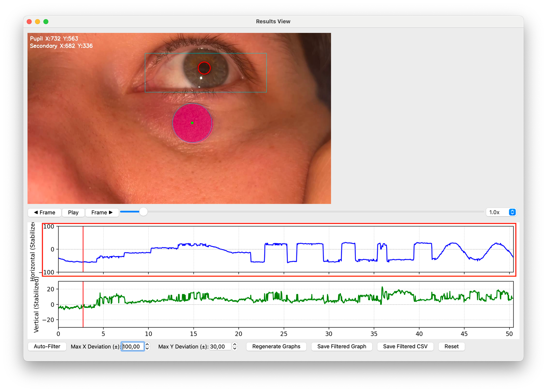Click the pink secondary tracking marker

pyautogui.click(x=193, y=122)
